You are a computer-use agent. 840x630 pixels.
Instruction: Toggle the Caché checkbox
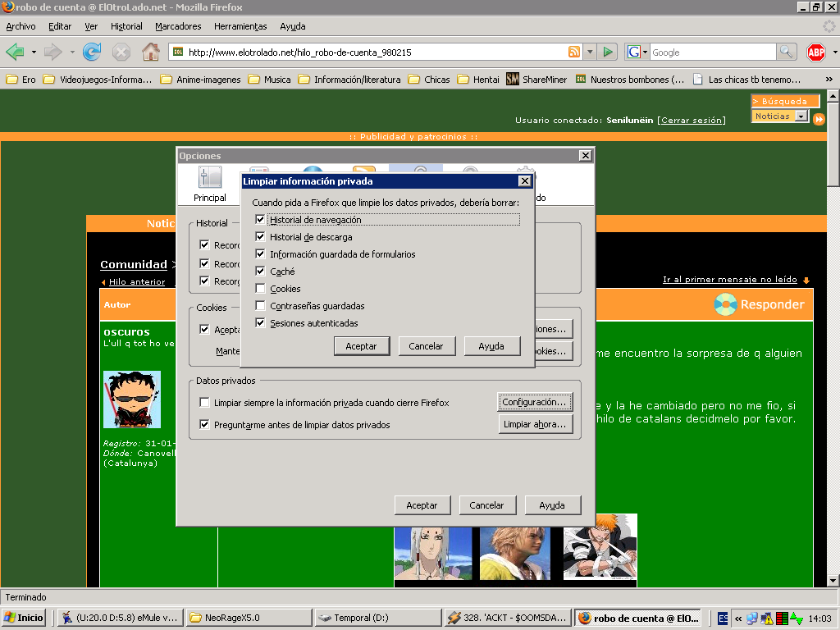point(260,271)
